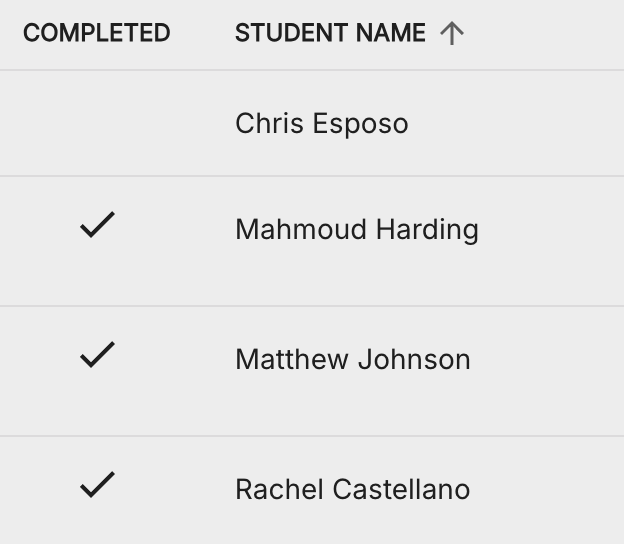The image size is (624, 544).
Task: Click the first name Matthew
Action: tap(292, 359)
